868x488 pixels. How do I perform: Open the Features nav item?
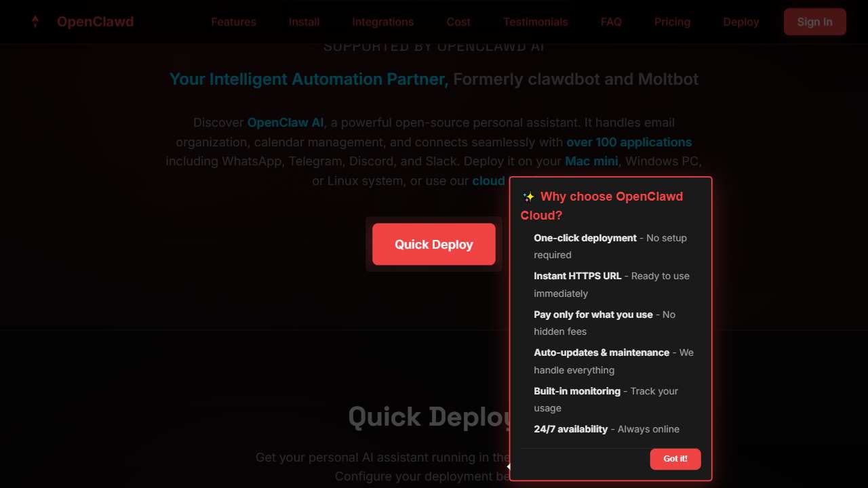(233, 22)
